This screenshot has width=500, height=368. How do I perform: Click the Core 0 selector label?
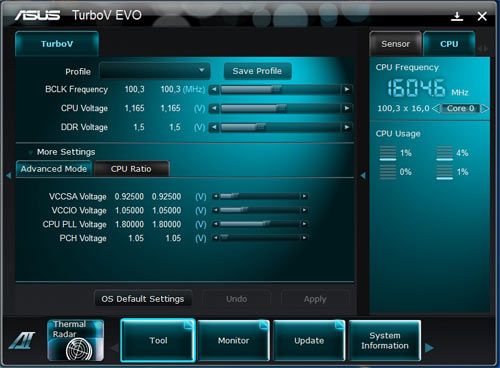460,108
